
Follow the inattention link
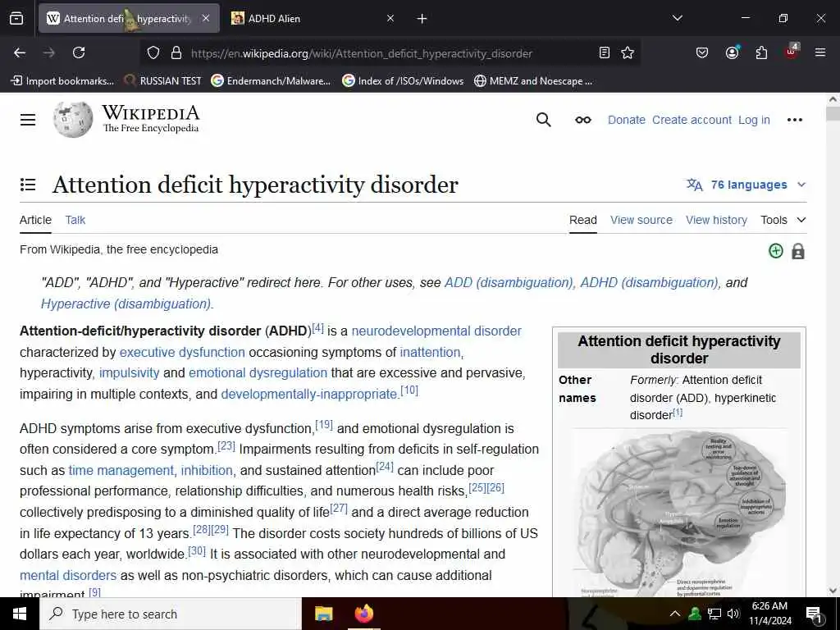pos(430,353)
